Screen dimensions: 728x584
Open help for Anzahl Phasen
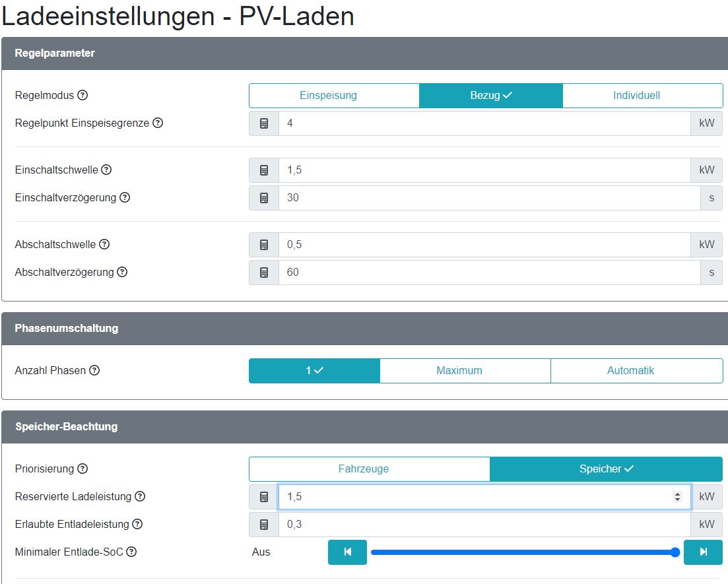[x=94, y=370]
